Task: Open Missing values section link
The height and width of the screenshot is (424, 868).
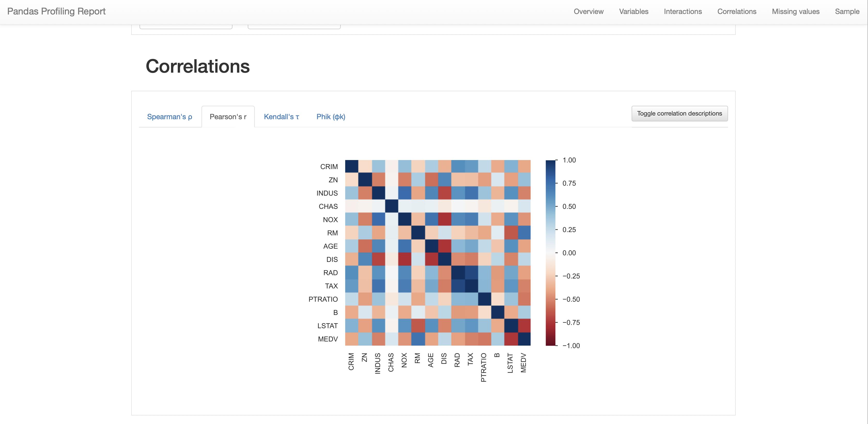Action: 795,11
